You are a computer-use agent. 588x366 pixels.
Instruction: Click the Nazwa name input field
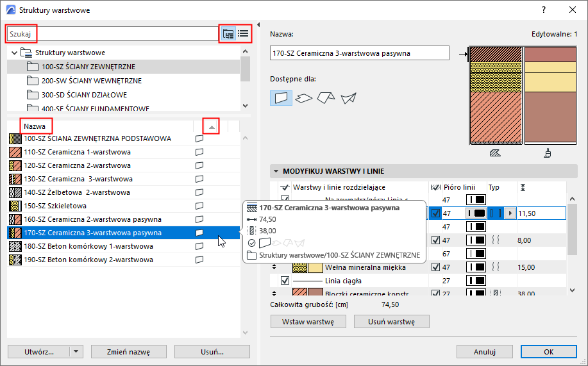pyautogui.click(x=360, y=53)
